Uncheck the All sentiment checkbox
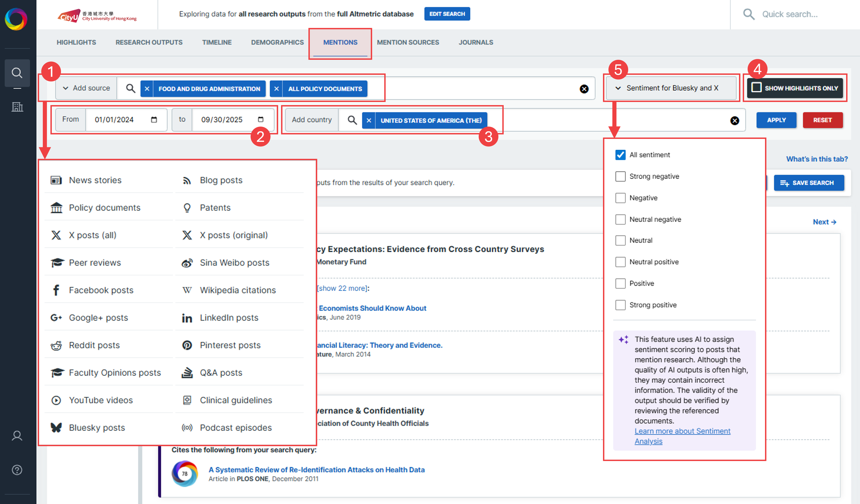 pyautogui.click(x=620, y=155)
